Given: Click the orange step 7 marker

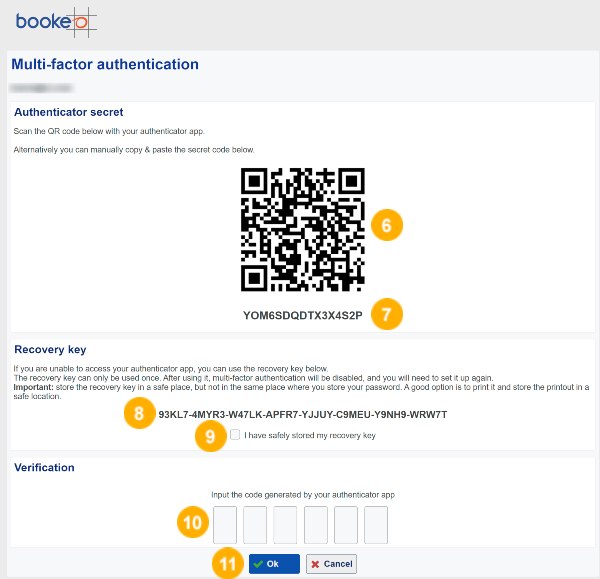Looking at the screenshot, I should pyautogui.click(x=386, y=314).
